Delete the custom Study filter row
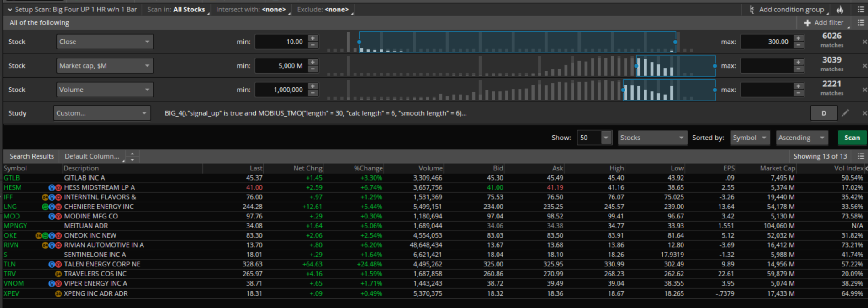This screenshot has width=868, height=308. click(x=864, y=113)
